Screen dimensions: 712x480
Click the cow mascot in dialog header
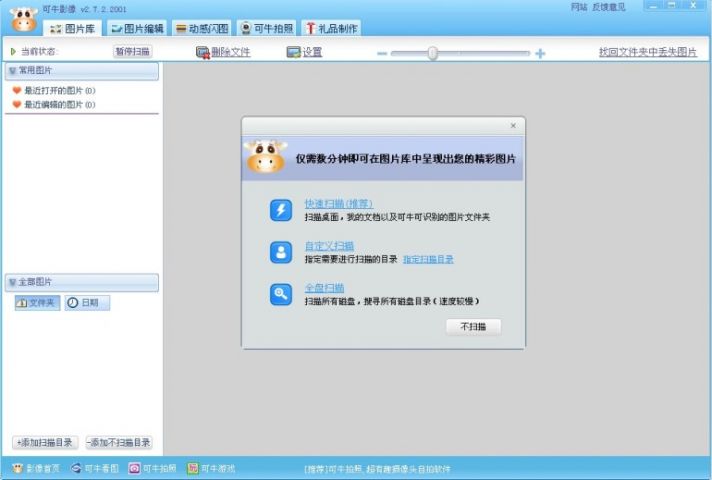coord(266,156)
